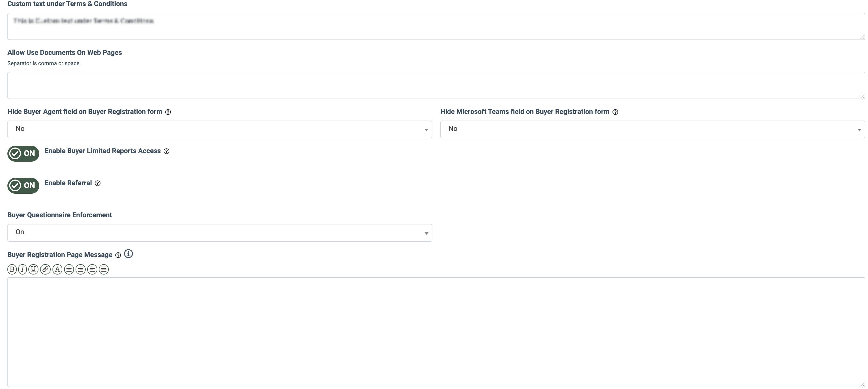
Task: Click info icon beside Buyer Registration Page Message
Action: (x=128, y=254)
